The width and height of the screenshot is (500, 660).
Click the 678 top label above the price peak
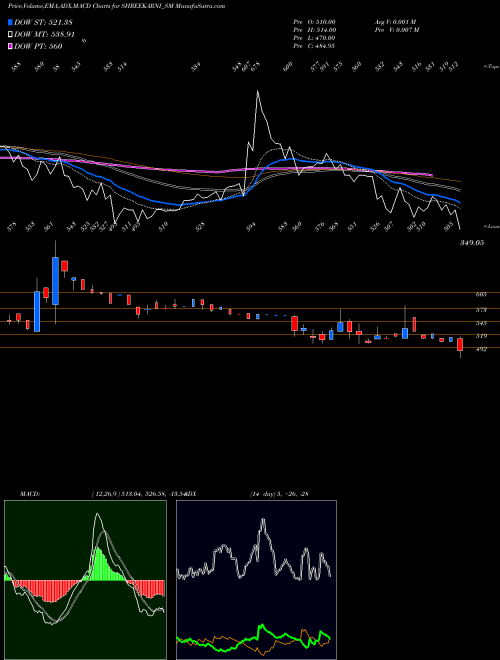[255, 67]
